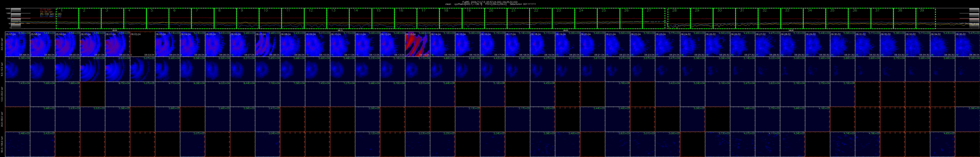Screen dimensions: 980x157
Task: Select interval 6 in the light curve plot
Action: (x=180, y=18)
